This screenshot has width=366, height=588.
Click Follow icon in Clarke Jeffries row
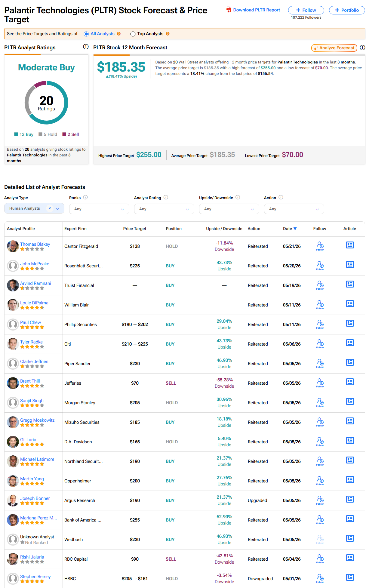point(320,363)
